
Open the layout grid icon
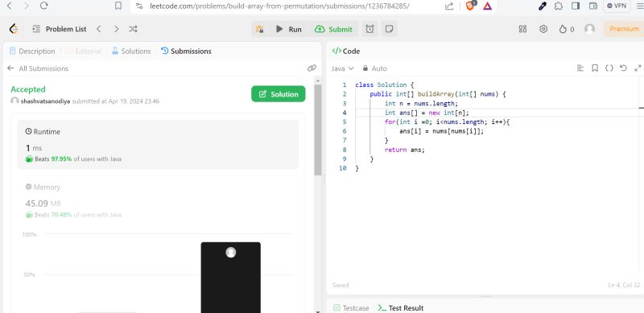522,29
